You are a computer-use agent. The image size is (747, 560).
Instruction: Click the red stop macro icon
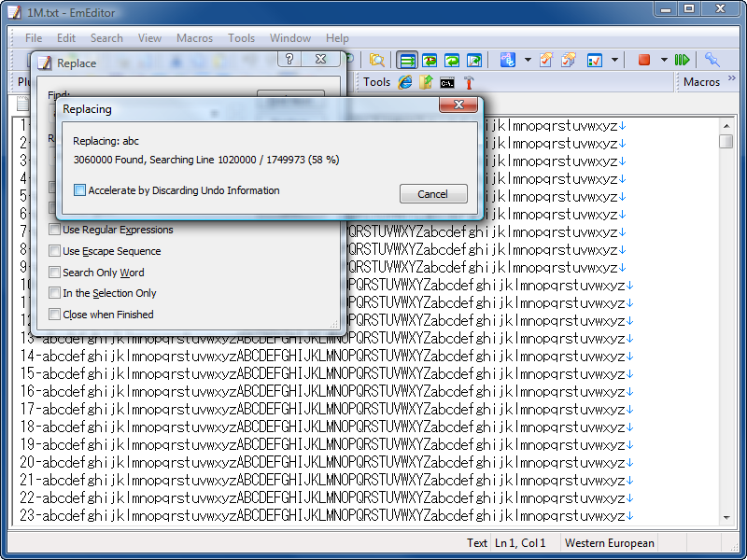pos(644,60)
